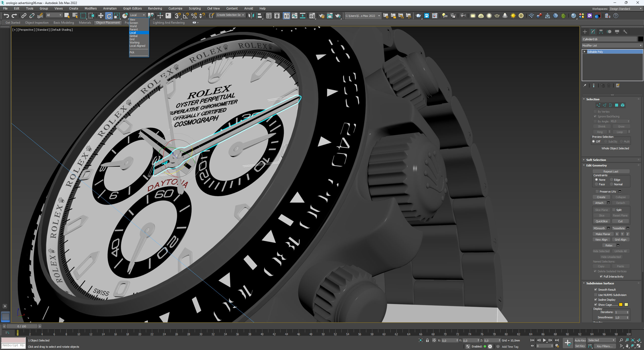Viewport: 644px width, 350px height.
Task: Activate Select and Rotate tool
Action: tap(109, 16)
